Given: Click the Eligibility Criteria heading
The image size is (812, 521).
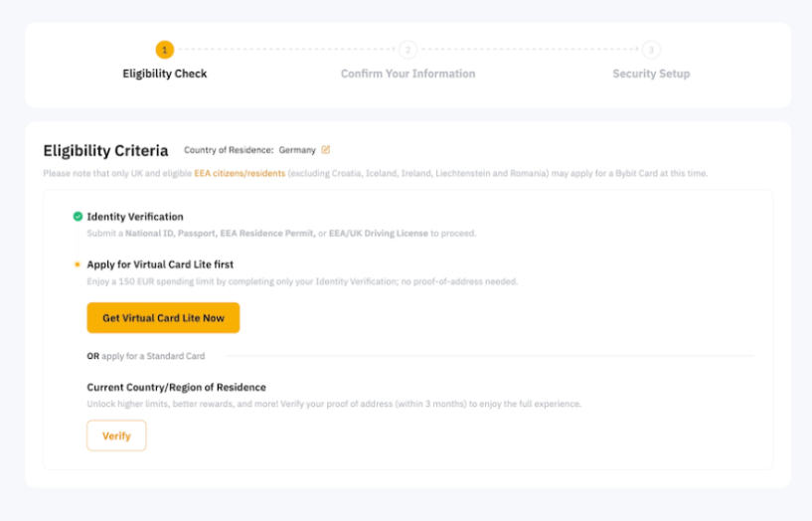Looking at the screenshot, I should pyautogui.click(x=105, y=151).
